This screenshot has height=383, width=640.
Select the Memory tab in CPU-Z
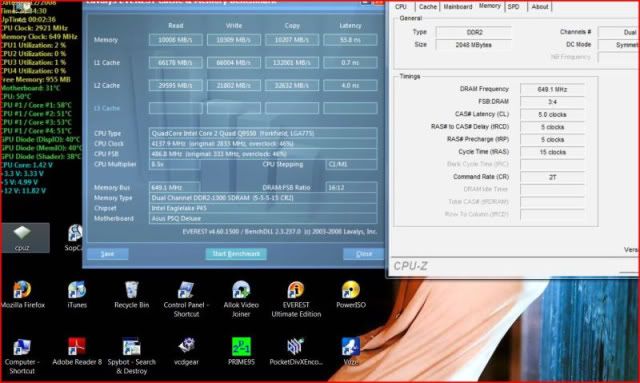[489, 6]
